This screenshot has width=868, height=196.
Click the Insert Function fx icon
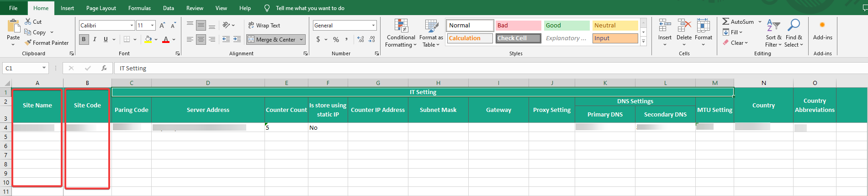(x=104, y=68)
